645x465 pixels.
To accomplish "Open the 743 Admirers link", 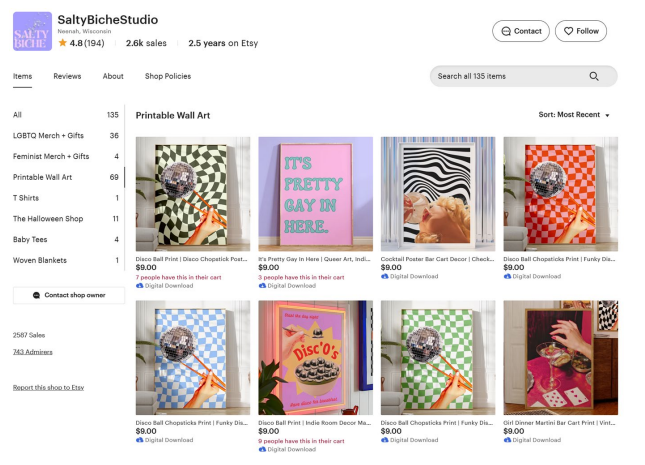I will click(32, 351).
